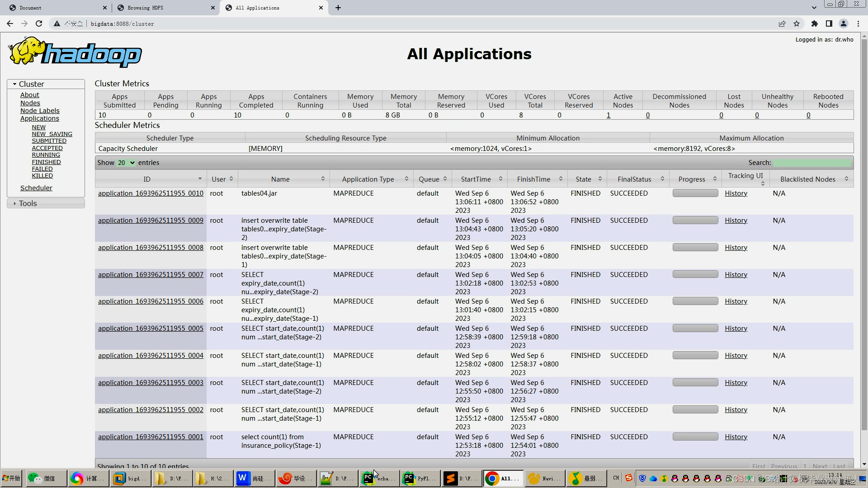Collapse the Cluster sidebar section
Screen dimensions: 868x488
coord(32,84)
